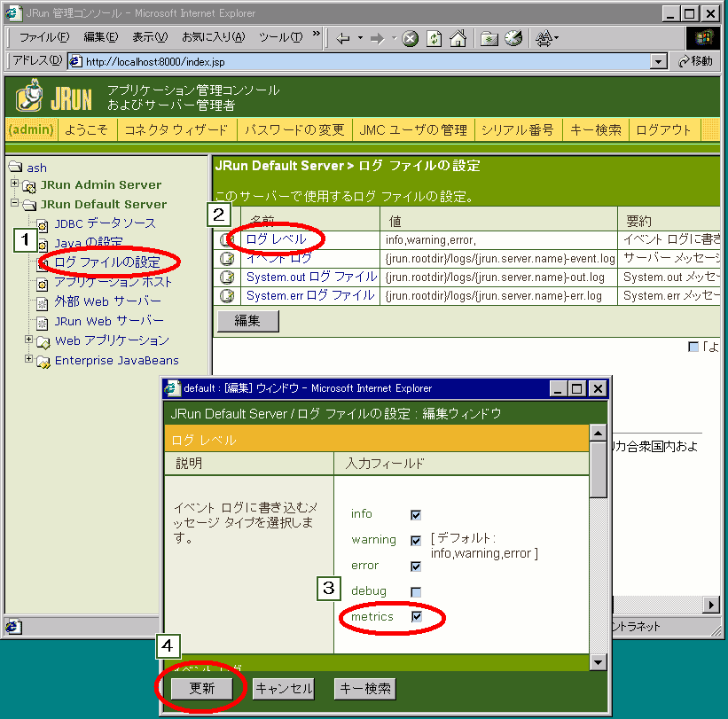
Task: Click the IE Back arrow button
Action: tap(343, 38)
